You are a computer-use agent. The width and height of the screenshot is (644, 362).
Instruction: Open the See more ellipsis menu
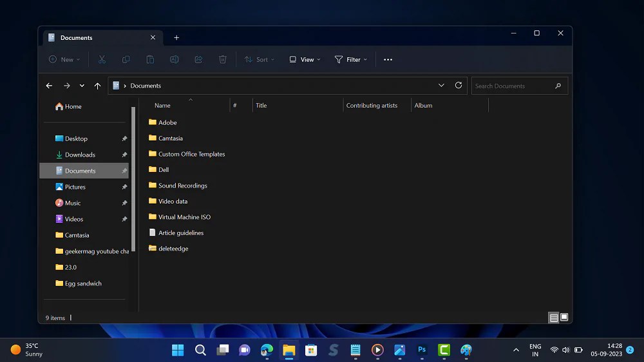tap(388, 60)
